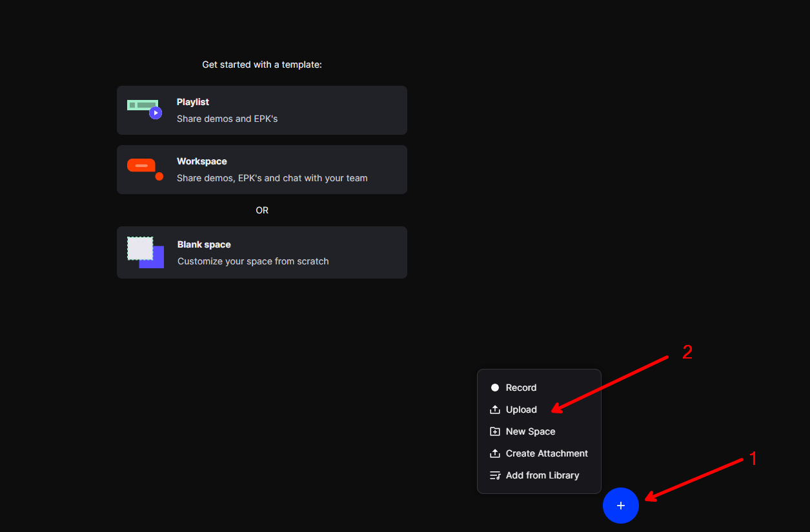This screenshot has height=532, width=810.
Task: Click the orange Workspace template icon
Action: 145,168
